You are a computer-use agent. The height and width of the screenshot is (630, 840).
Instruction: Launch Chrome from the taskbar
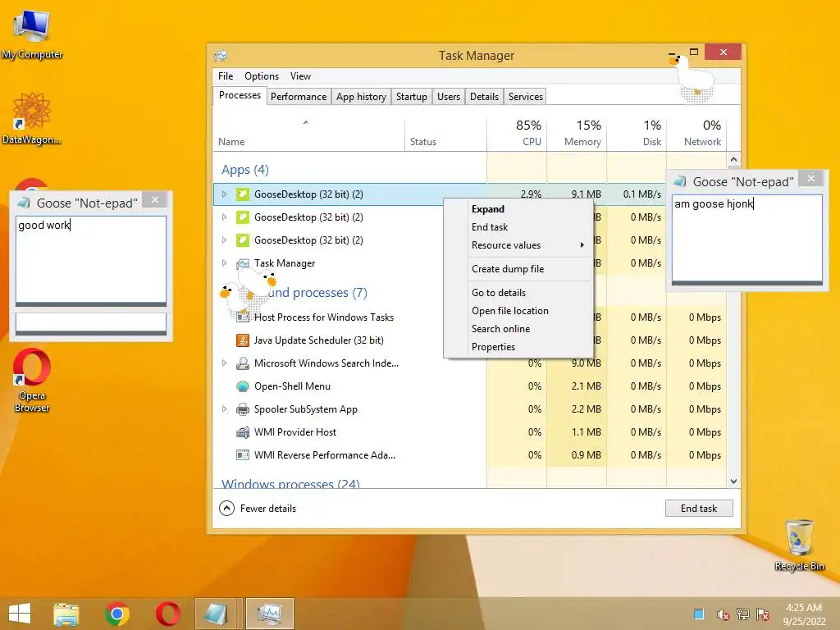117,614
